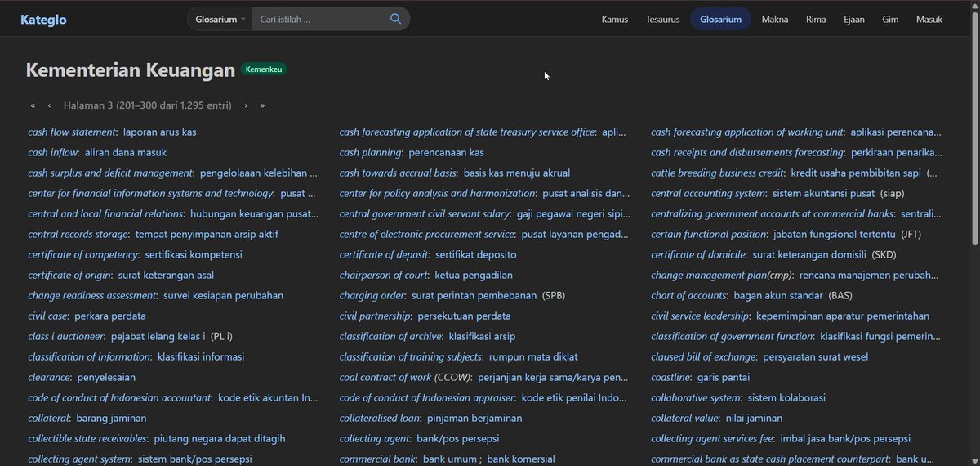This screenshot has height=466, width=980.
Task: Open the Tesaurus menu item
Action: pos(662,19)
